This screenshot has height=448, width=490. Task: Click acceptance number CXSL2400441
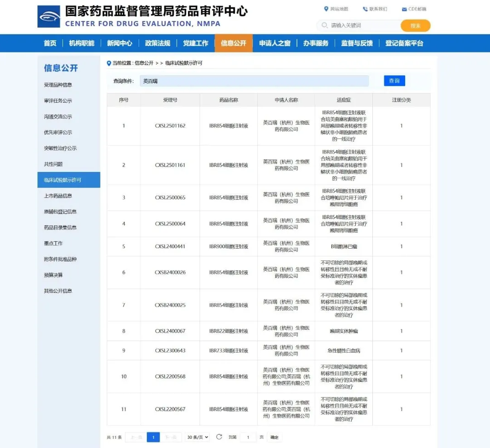point(170,246)
